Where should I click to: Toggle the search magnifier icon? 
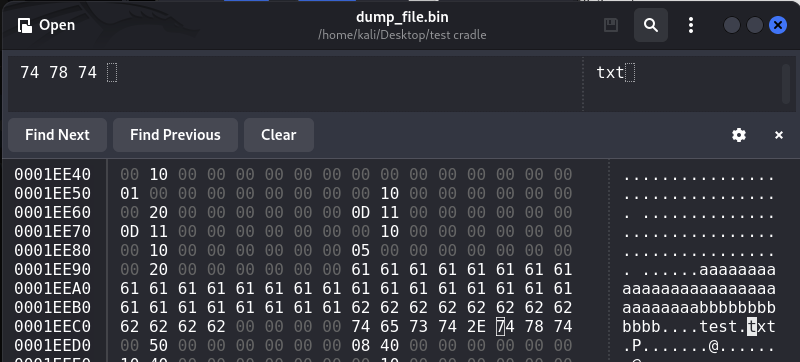pyautogui.click(x=651, y=25)
